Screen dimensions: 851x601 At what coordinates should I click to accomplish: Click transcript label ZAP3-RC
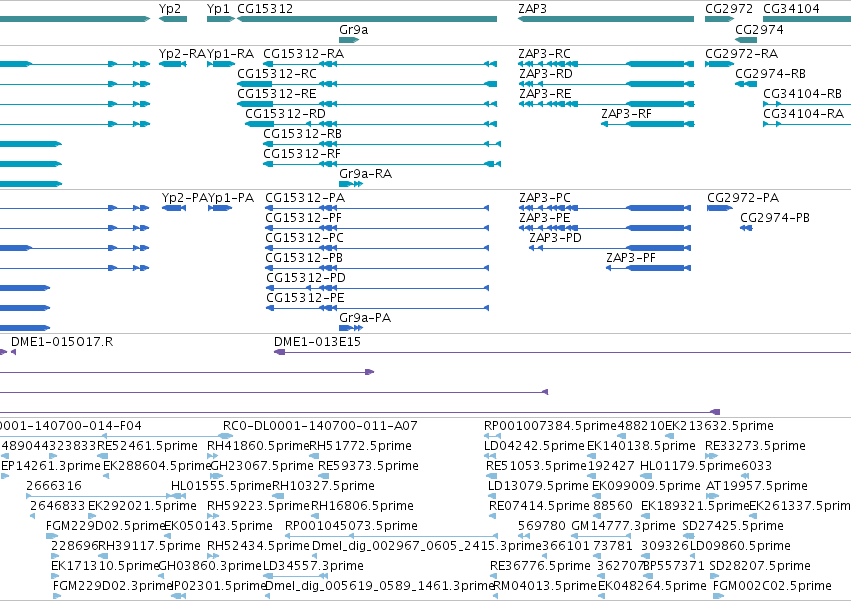544,54
